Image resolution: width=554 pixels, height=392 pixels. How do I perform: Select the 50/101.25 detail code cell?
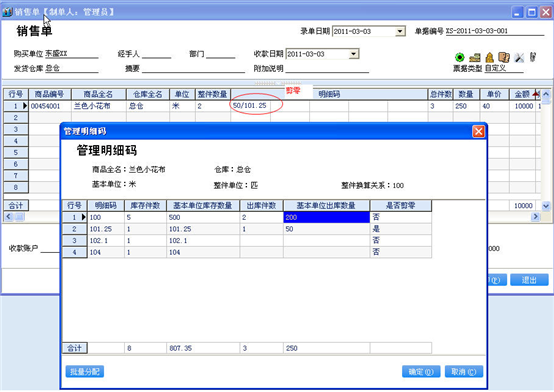point(250,106)
